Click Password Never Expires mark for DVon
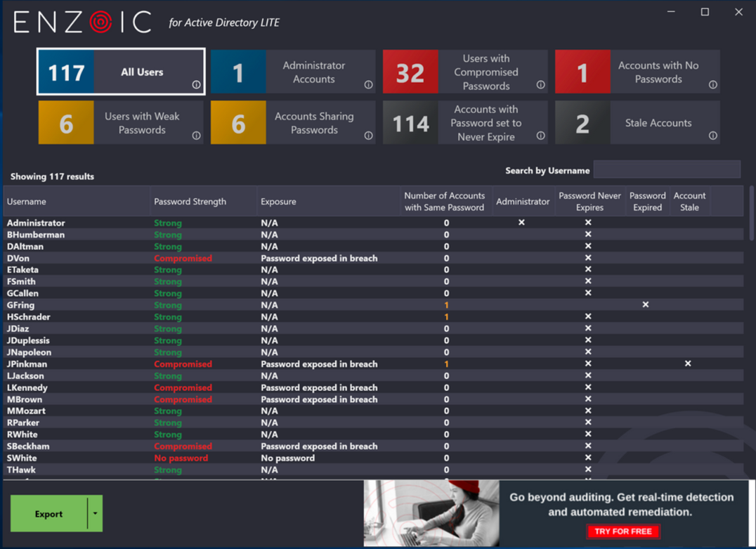 pos(587,258)
